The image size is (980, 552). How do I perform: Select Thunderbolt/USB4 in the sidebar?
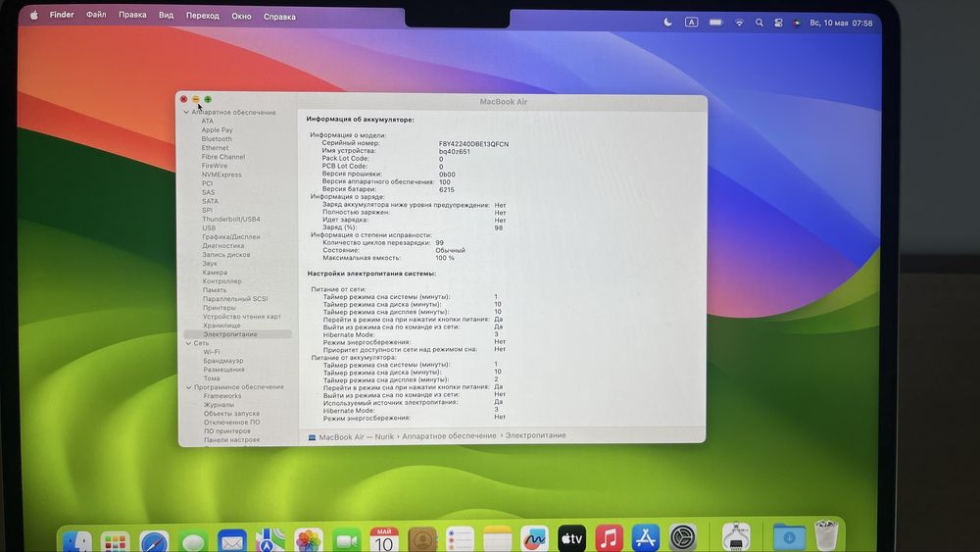(231, 219)
